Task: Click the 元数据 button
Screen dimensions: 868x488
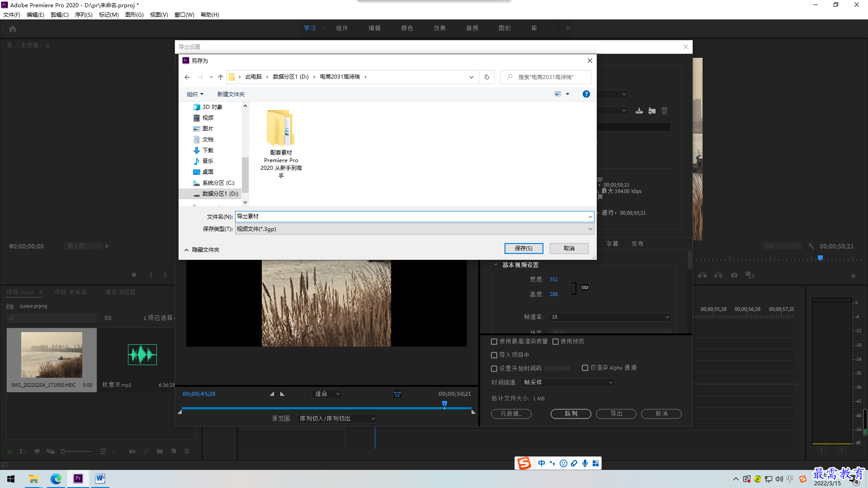Action: (511, 414)
